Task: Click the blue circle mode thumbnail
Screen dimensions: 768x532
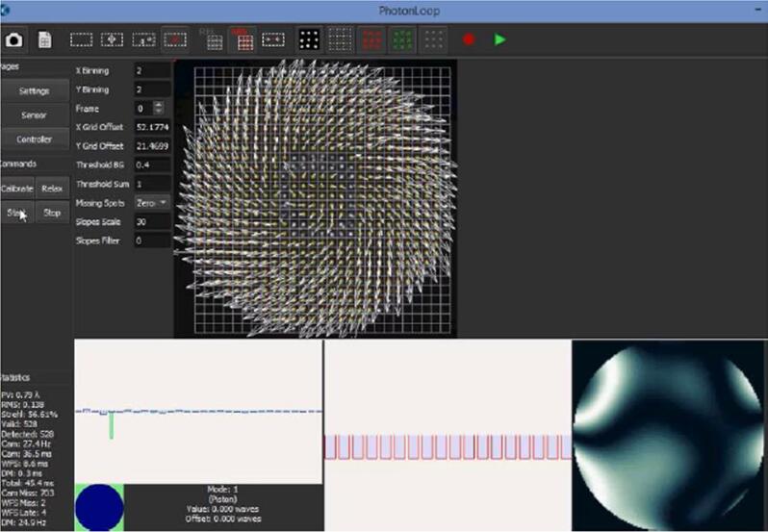Action: [x=99, y=507]
